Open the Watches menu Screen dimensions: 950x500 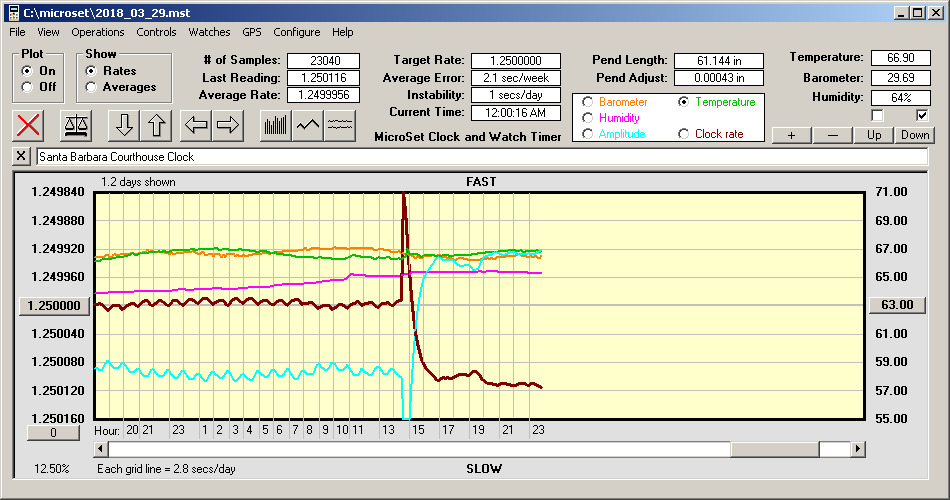209,32
